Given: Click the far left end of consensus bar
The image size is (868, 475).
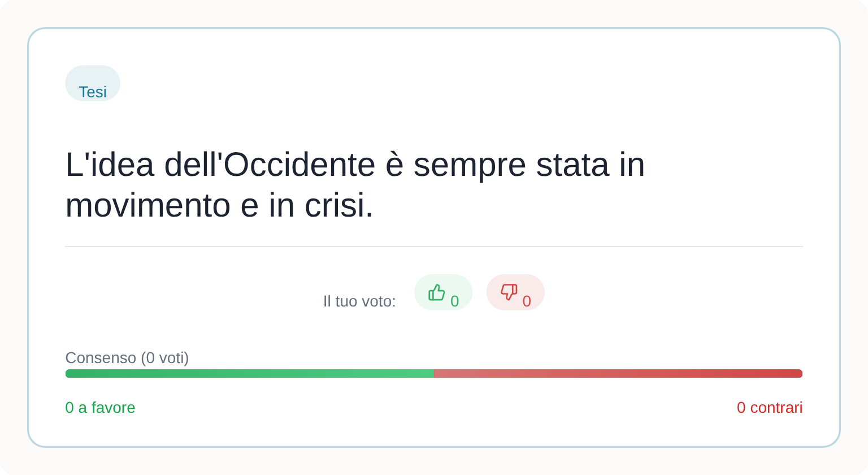Looking at the screenshot, I should coord(68,373).
